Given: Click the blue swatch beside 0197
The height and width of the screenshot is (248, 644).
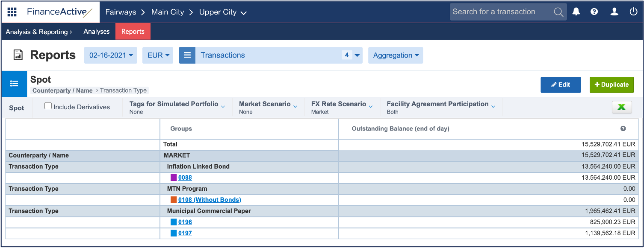Looking at the screenshot, I should tap(174, 233).
